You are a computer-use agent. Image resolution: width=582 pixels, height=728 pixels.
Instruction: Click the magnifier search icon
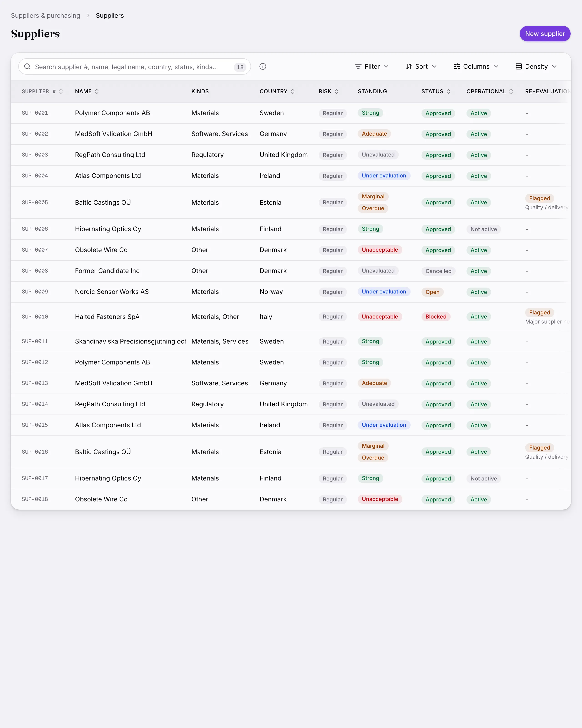[x=27, y=66]
